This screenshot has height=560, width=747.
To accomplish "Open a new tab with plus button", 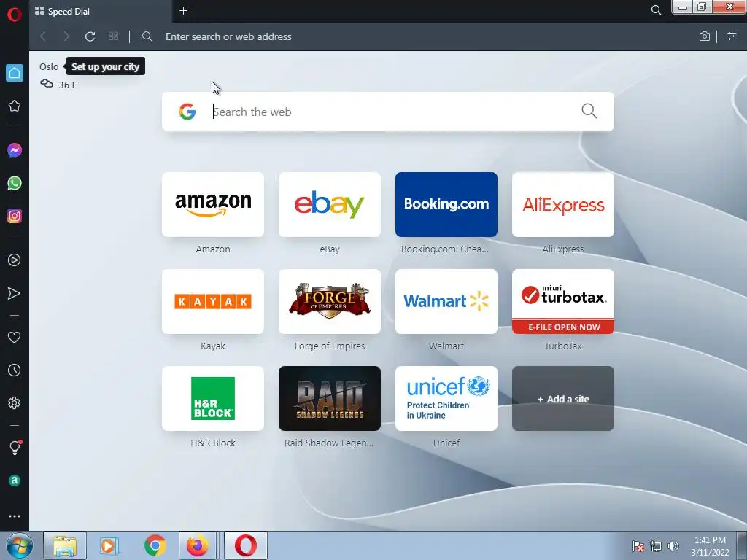I will pos(183,10).
